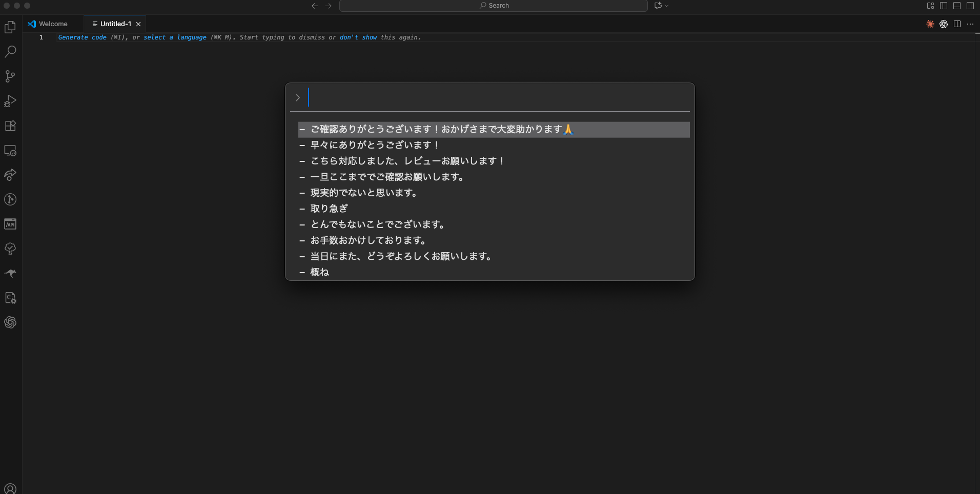Select the とんでもないことでございます entry

point(494,225)
